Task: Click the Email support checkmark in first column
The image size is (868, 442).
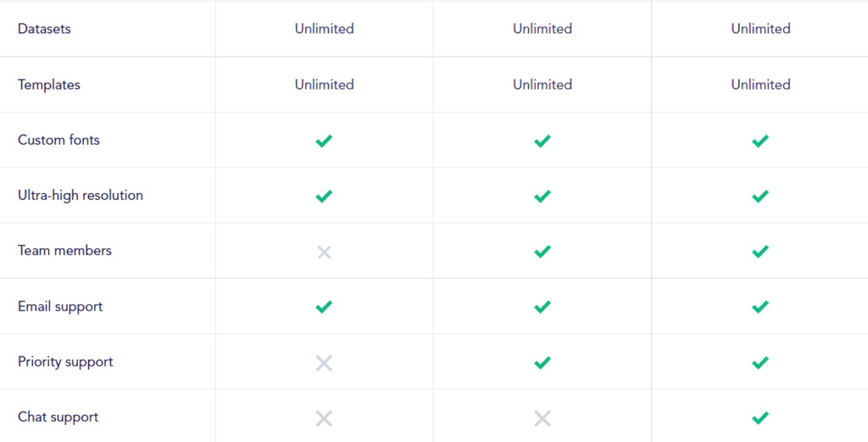Action: click(x=324, y=307)
